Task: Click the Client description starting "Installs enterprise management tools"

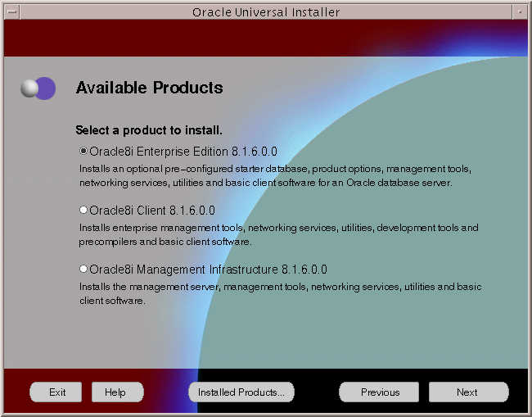Action: (x=278, y=234)
